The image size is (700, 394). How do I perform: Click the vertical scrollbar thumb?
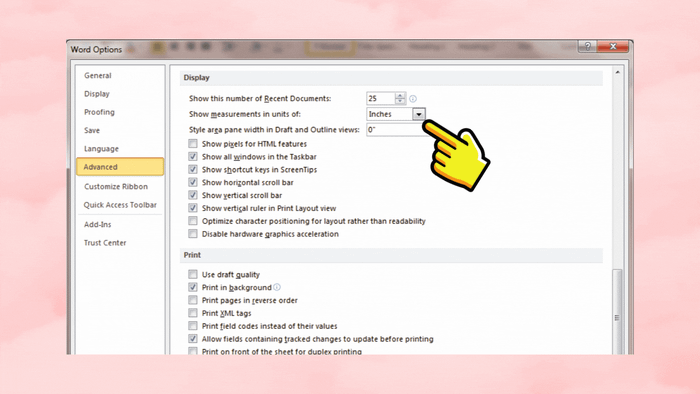[x=617, y=311]
